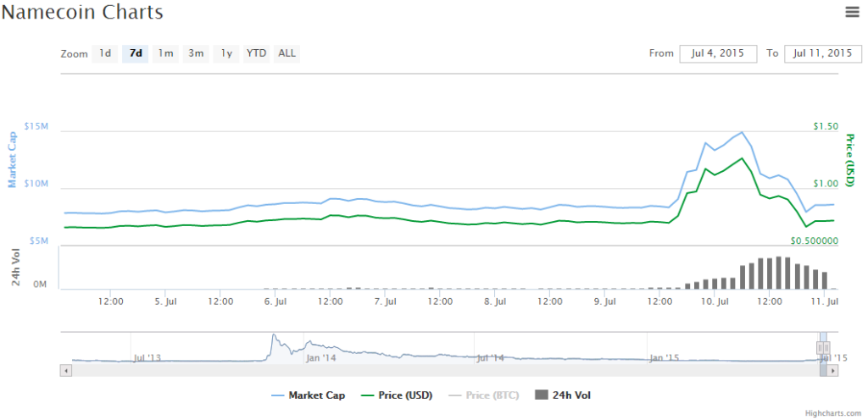Click the 'Namecoin Charts' title

pyautogui.click(x=82, y=12)
